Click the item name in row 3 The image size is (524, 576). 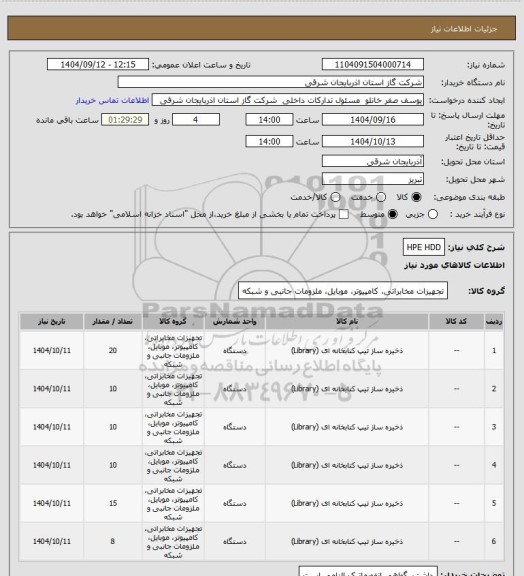click(347, 427)
